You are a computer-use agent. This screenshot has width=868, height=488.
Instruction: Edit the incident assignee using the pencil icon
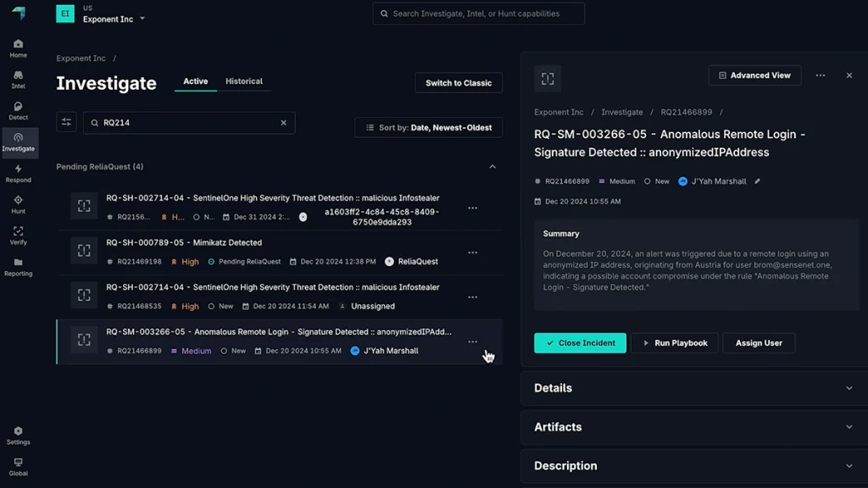[757, 180]
